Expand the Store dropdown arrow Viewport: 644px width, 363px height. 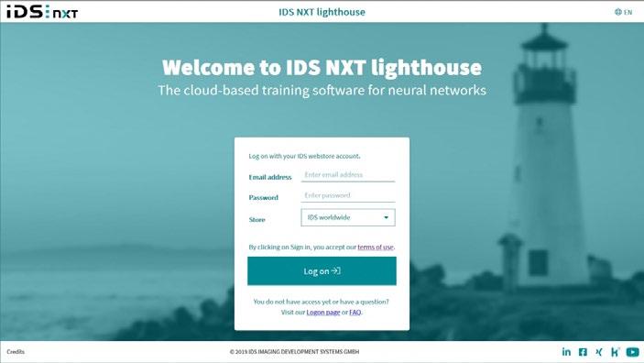(386, 217)
